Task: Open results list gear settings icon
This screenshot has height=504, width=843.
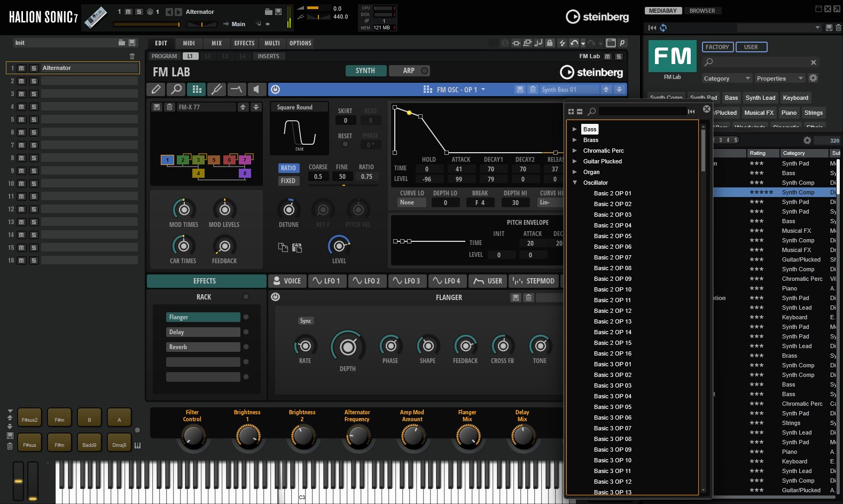Action: tap(807, 140)
